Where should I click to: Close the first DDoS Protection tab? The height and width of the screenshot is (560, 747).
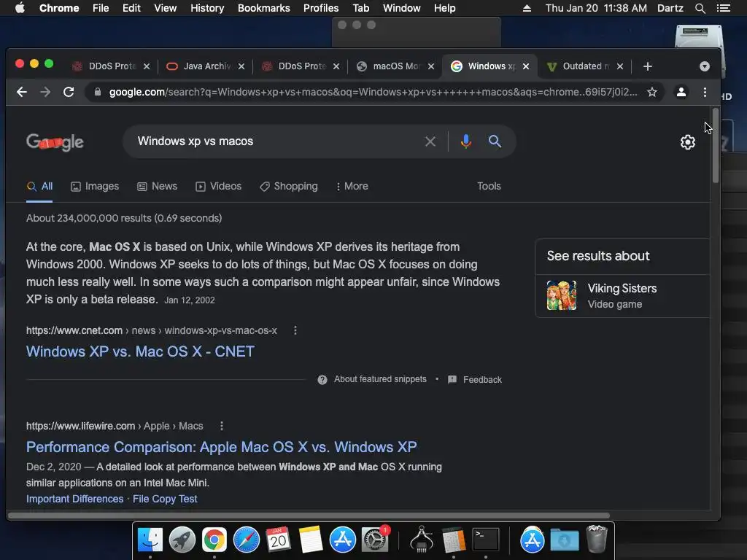tap(147, 66)
